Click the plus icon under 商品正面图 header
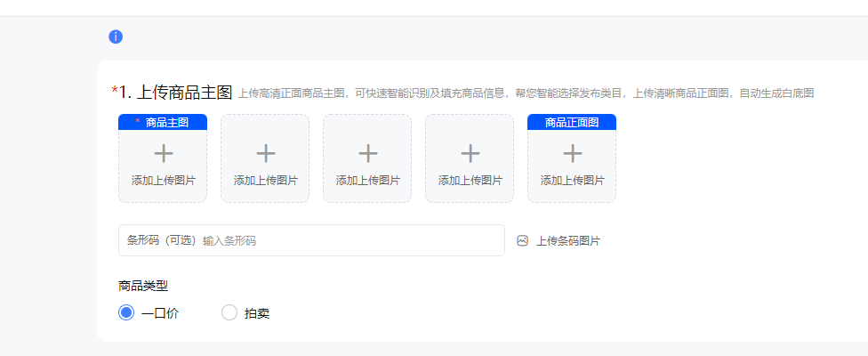 [572, 153]
